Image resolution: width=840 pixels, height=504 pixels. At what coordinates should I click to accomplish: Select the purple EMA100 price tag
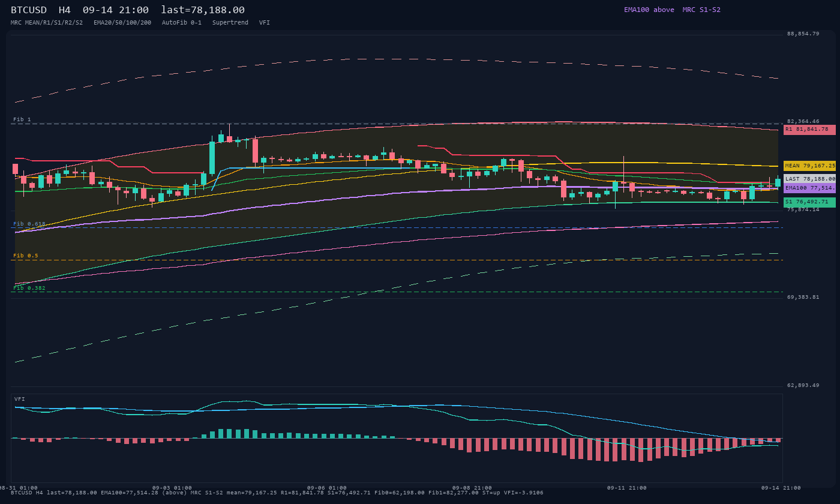809,188
